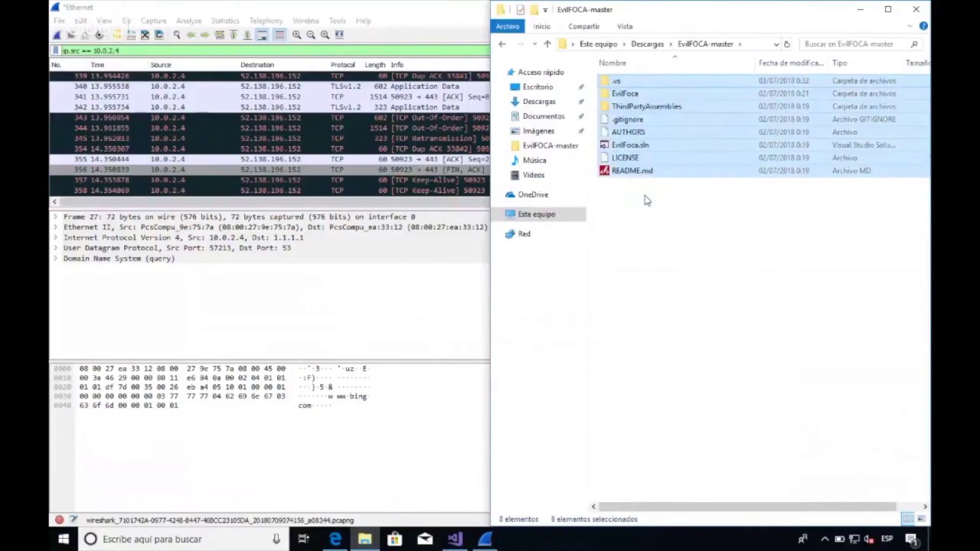Open the Archivo menu in Explorer
Screen dimensions: 980x551
[x=508, y=26]
